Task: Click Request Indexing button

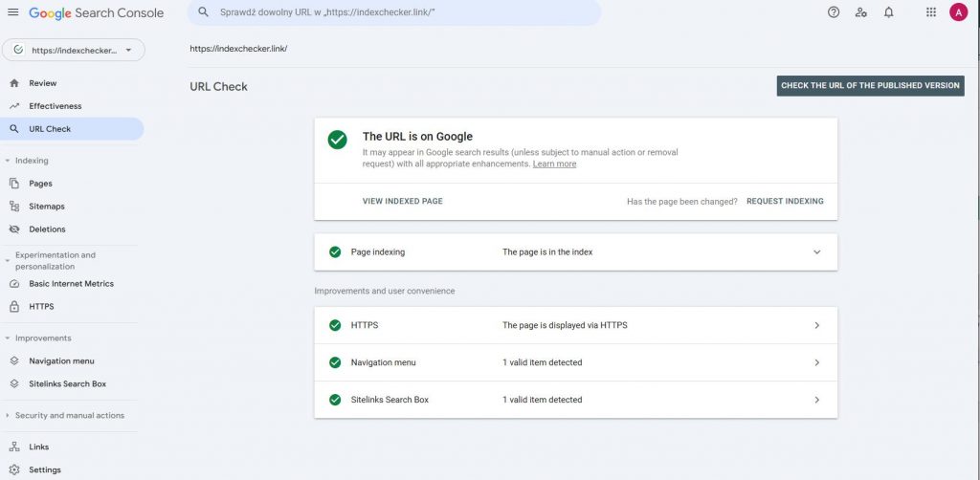Action: (785, 202)
